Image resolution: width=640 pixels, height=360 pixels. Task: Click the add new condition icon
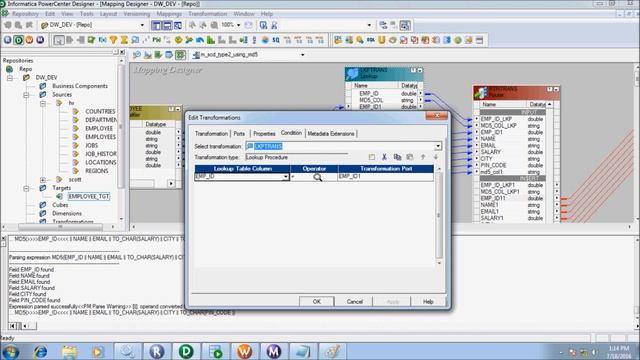click(x=371, y=157)
